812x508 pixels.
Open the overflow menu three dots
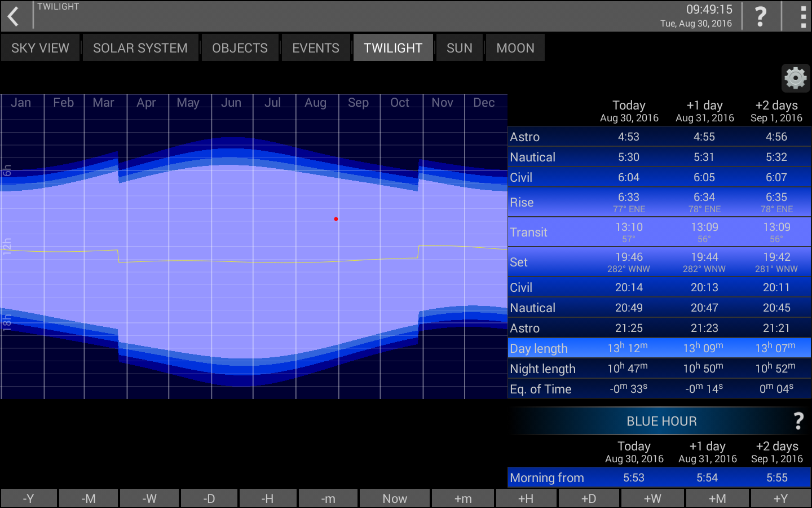coord(803,16)
